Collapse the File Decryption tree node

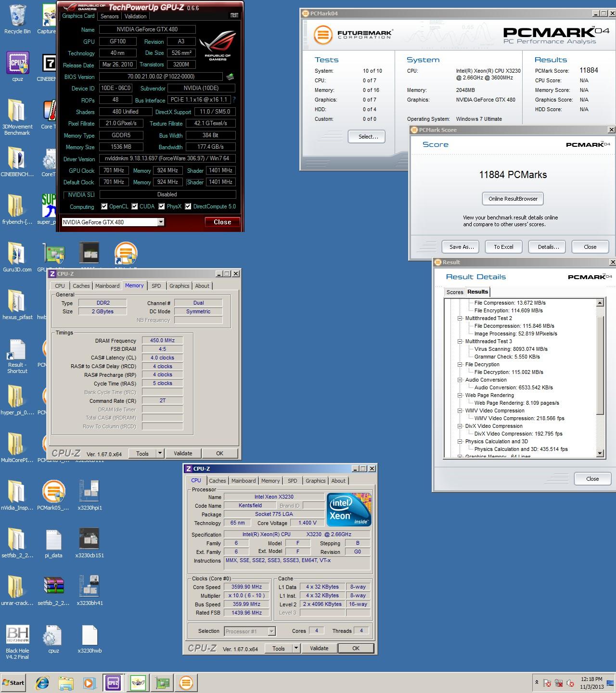(x=460, y=364)
